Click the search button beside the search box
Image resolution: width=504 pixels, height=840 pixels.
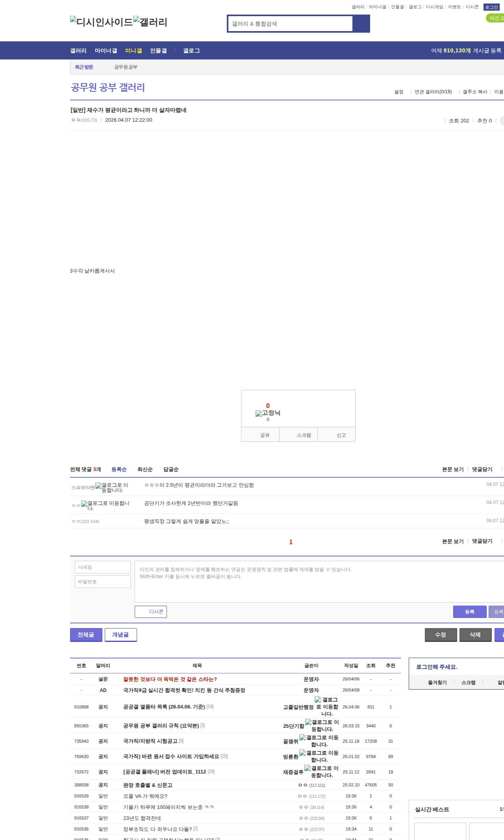[361, 24]
